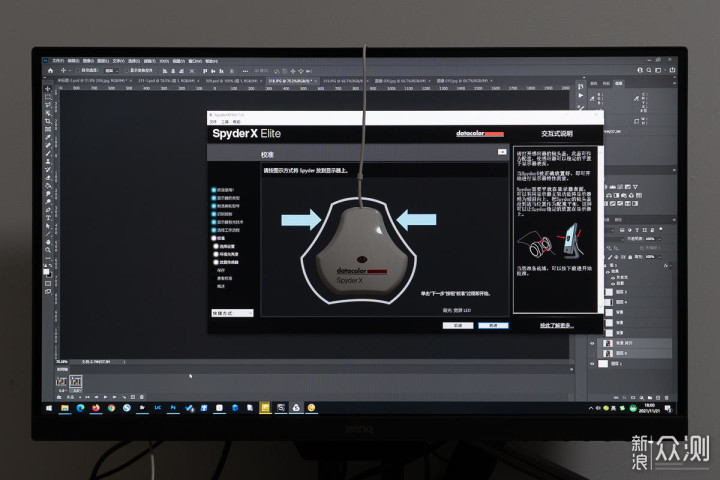
Task: Click the play button in the timeline
Action: (x=105, y=397)
